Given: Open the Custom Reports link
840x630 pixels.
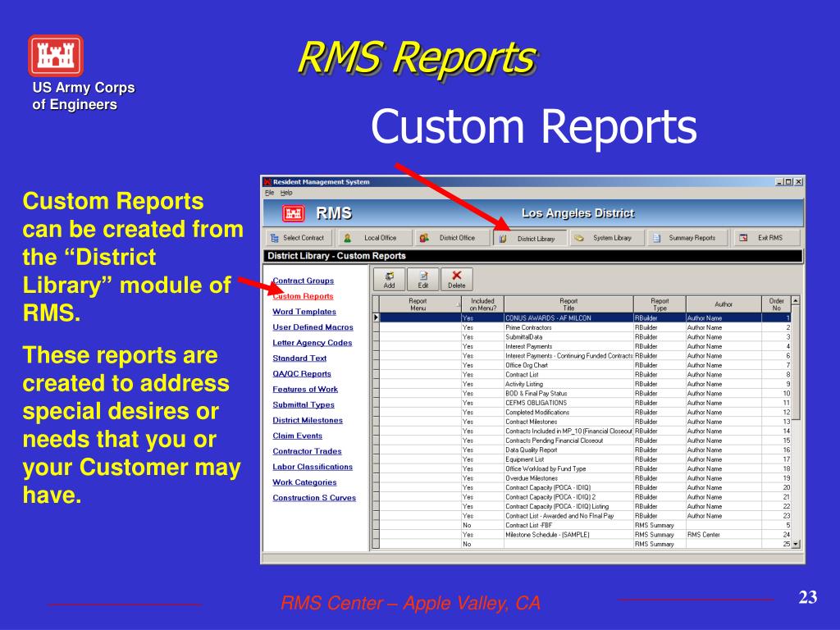Looking at the screenshot, I should pos(304,296).
